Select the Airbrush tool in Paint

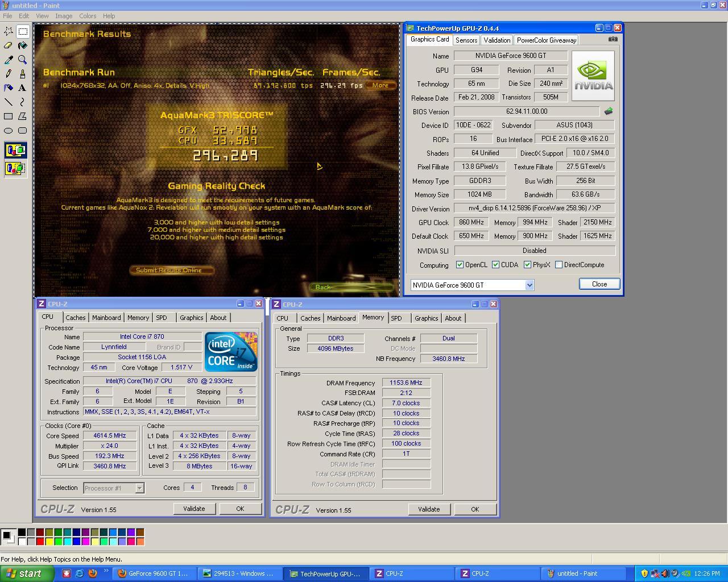click(x=9, y=88)
